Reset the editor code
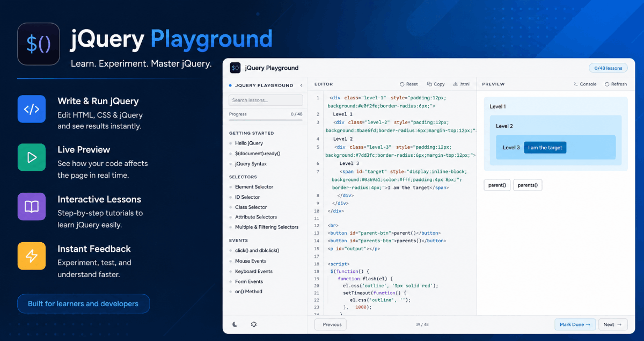Screen dimensions: 644x341 [x=409, y=84]
